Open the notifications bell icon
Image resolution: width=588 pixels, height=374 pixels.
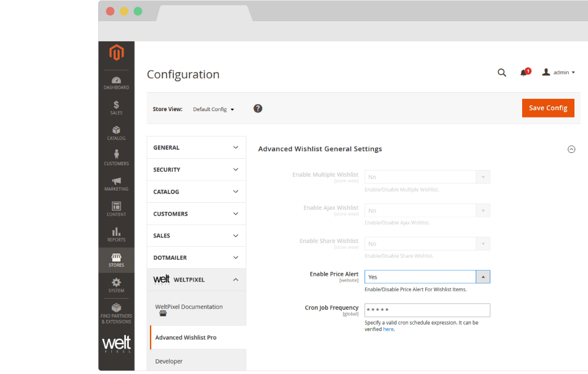523,72
